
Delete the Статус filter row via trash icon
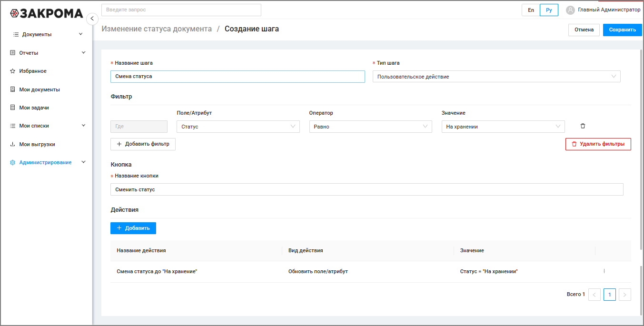pyautogui.click(x=583, y=126)
